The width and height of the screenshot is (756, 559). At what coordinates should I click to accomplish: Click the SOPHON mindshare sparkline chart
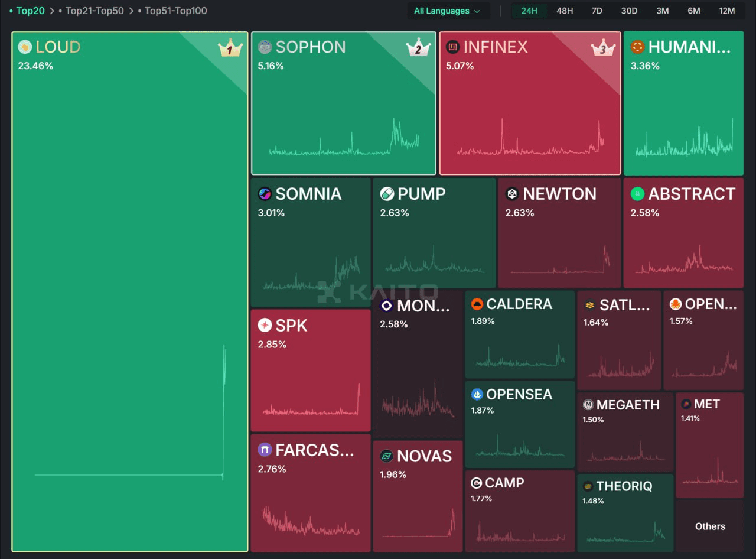coord(344,138)
